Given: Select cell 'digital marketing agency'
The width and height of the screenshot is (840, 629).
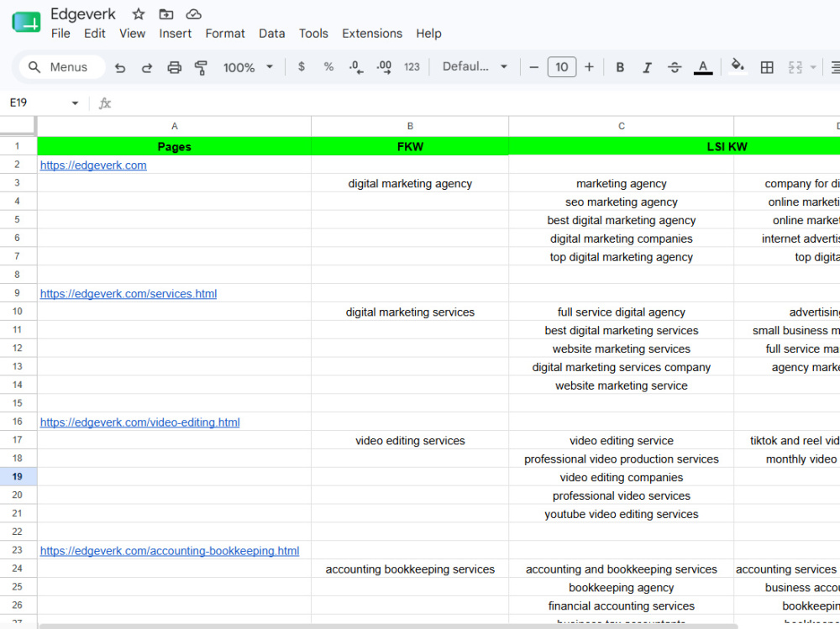Looking at the screenshot, I should tap(410, 183).
